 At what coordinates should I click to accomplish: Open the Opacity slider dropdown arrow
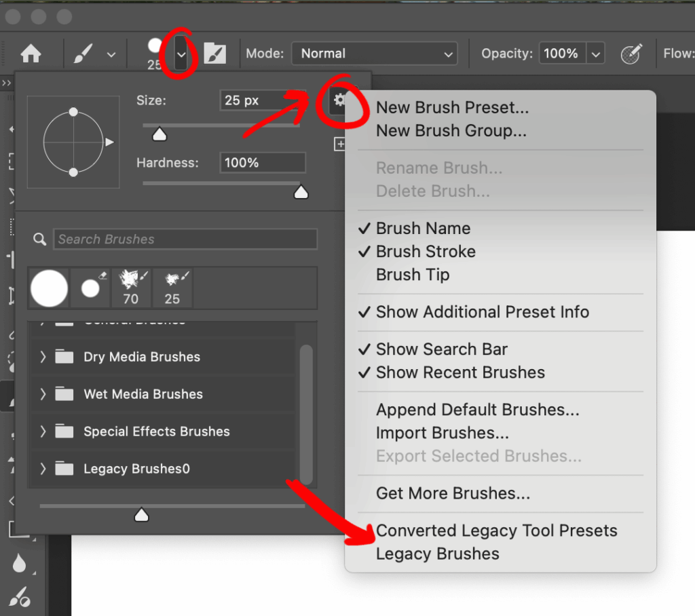pos(595,54)
